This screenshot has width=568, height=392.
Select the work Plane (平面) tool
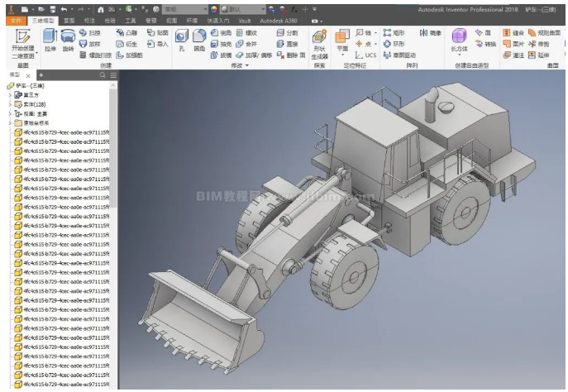(342, 41)
